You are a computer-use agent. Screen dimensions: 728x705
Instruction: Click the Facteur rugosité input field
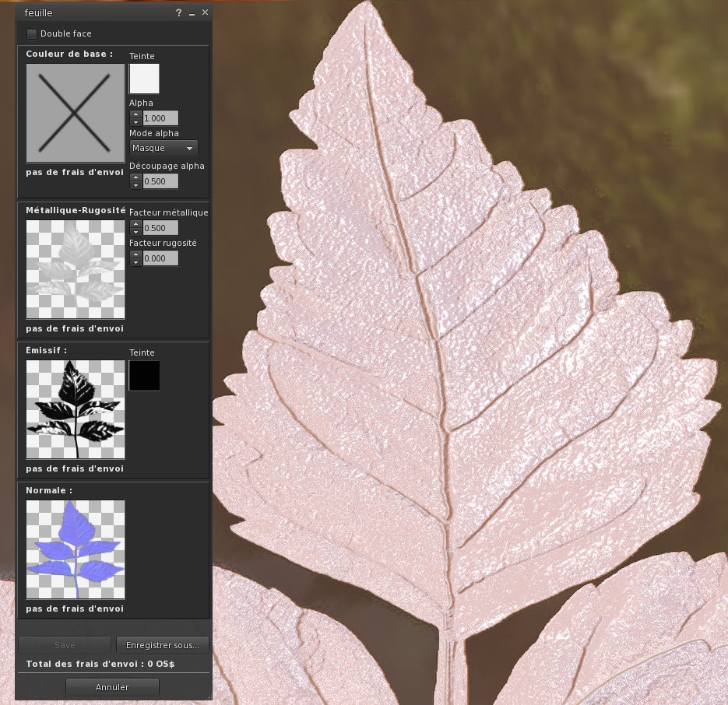[x=160, y=258]
